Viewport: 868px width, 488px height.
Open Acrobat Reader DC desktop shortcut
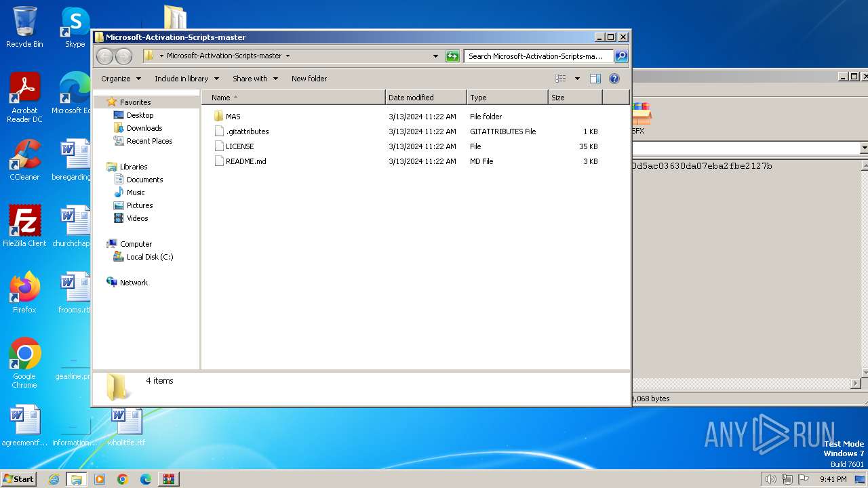(x=24, y=98)
